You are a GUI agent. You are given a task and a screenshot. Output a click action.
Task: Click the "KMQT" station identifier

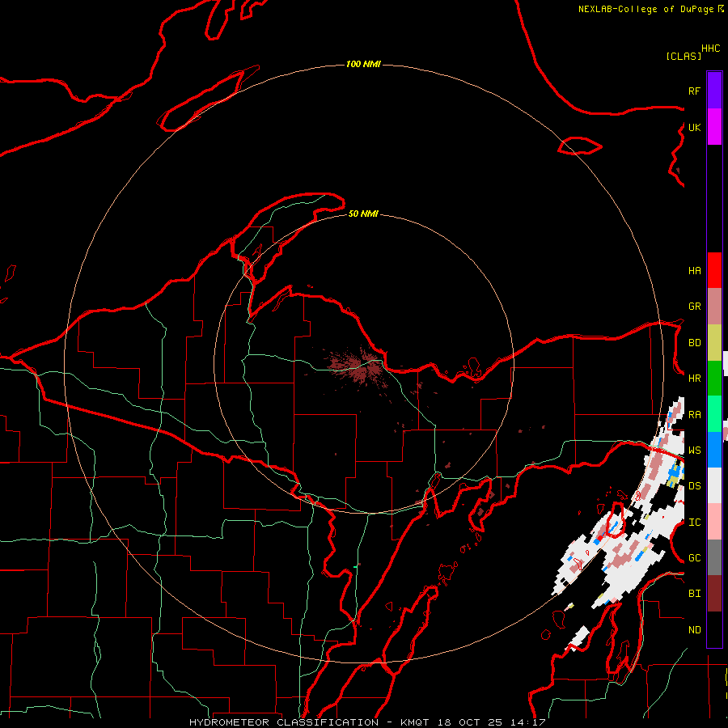click(416, 722)
